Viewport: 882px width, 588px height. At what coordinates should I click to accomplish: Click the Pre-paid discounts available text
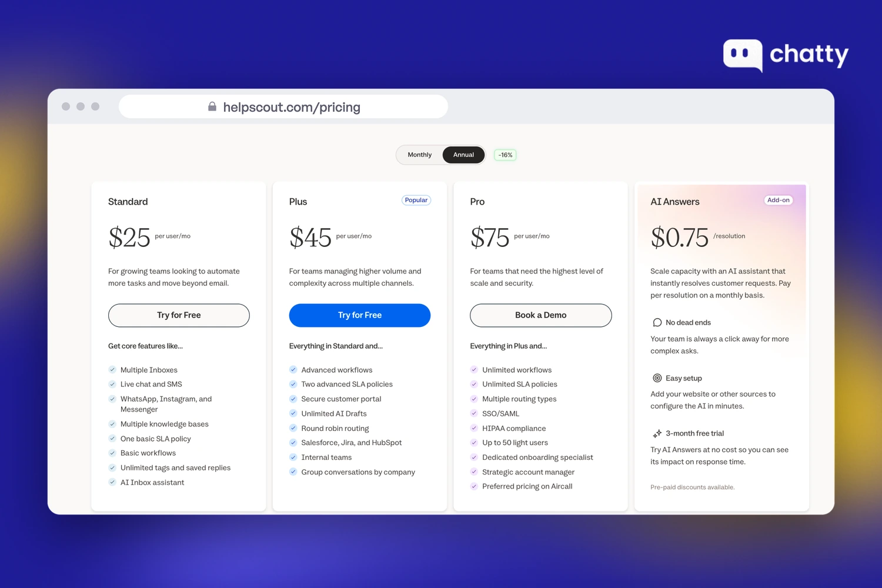tap(693, 487)
